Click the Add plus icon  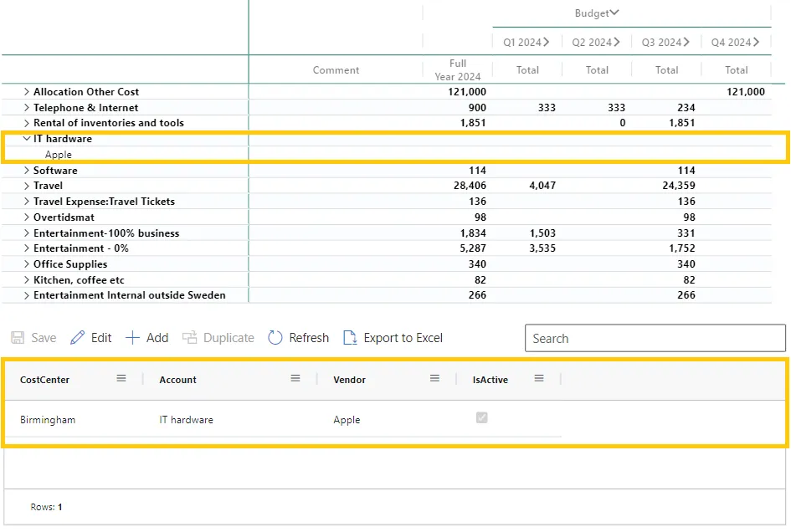132,338
